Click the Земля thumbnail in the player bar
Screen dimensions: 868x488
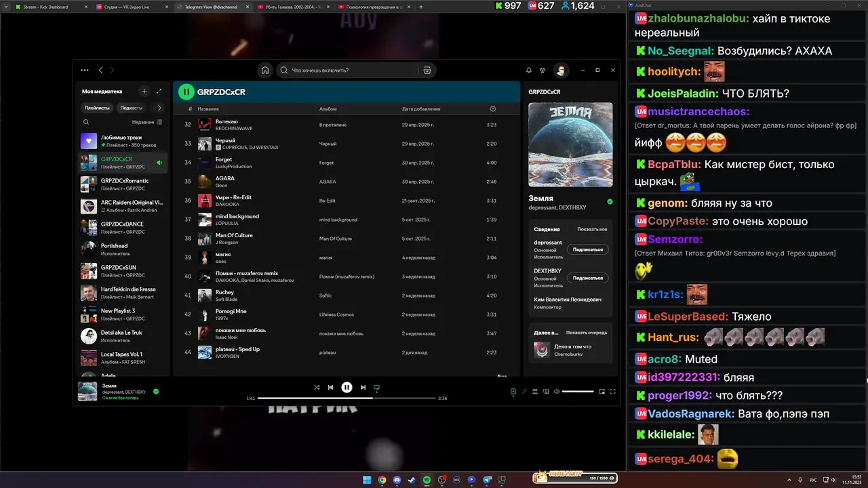coord(87,391)
